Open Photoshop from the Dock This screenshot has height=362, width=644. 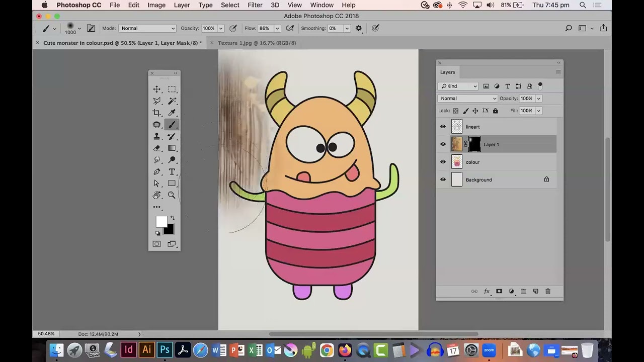point(165,350)
